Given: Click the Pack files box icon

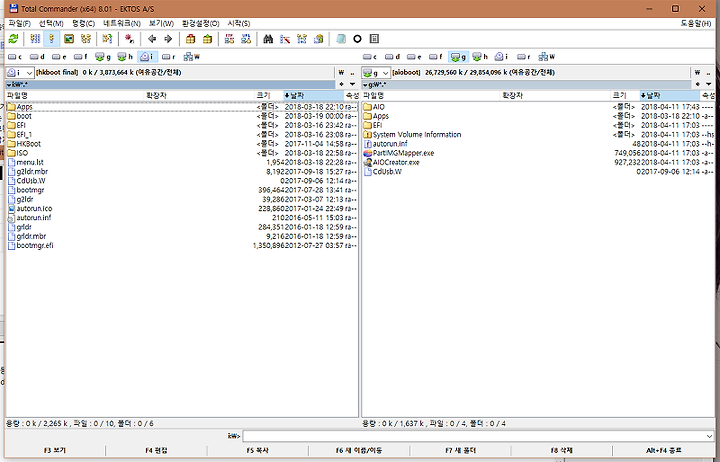Looking at the screenshot, I should pyautogui.click(x=190, y=39).
